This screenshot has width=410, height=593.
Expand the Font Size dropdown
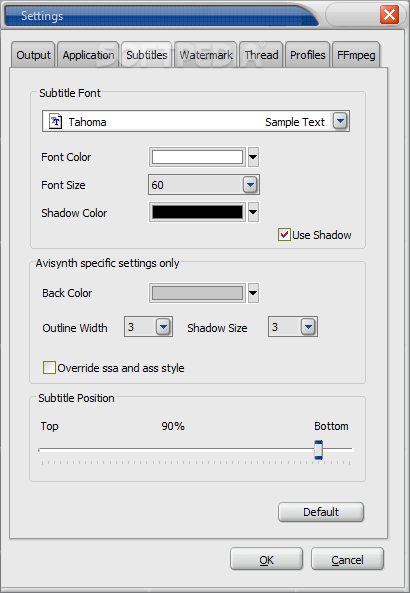click(x=250, y=185)
